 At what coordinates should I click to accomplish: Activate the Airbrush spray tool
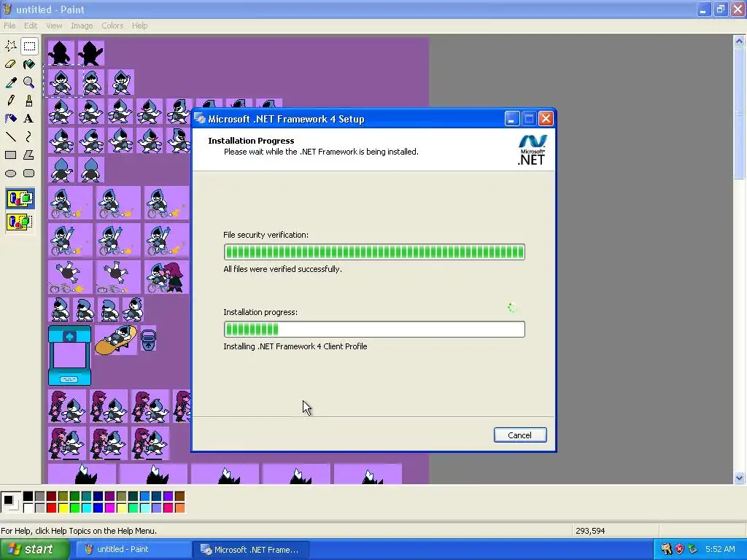point(10,119)
